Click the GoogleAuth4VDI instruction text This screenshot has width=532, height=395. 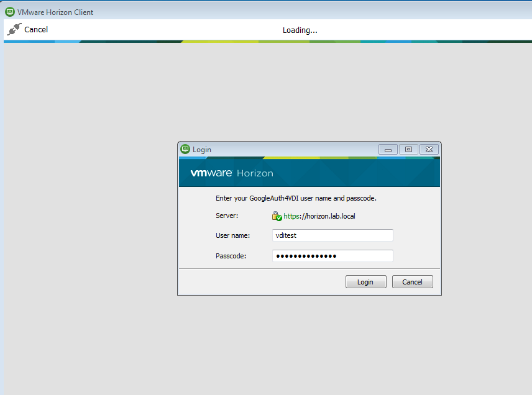click(x=296, y=198)
